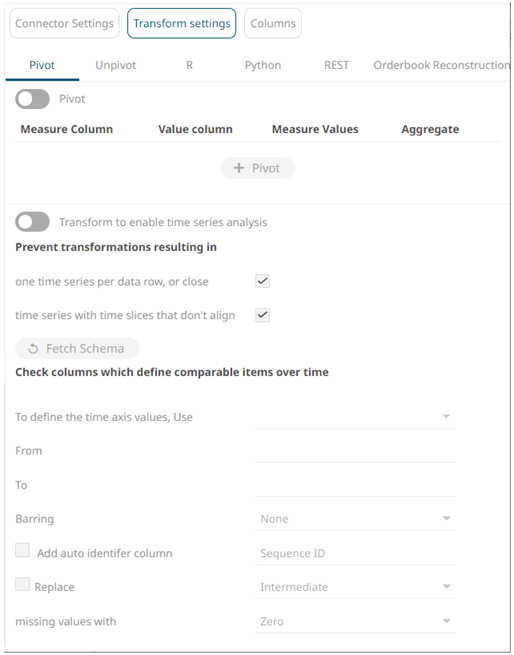Toggle the Pivot switch on
514x655 pixels.
(x=32, y=99)
